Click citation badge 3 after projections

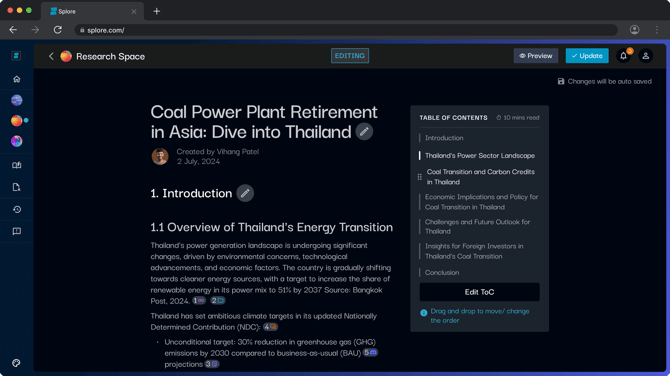click(x=212, y=364)
